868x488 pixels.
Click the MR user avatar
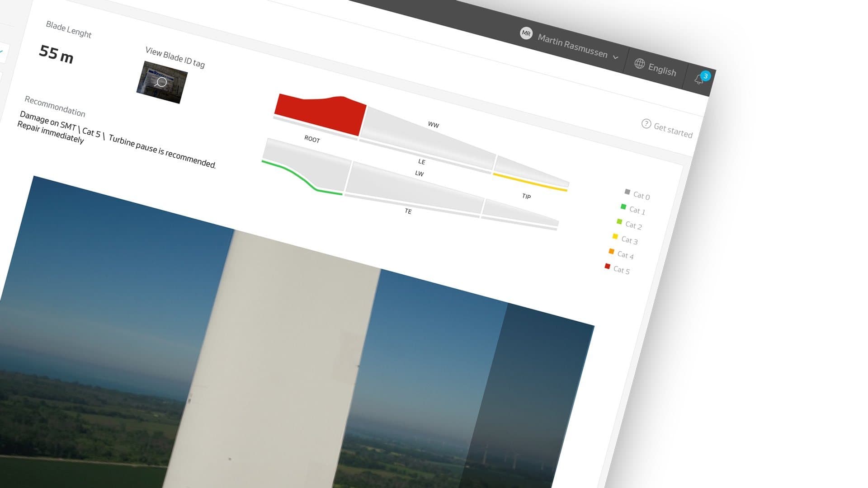pyautogui.click(x=526, y=33)
